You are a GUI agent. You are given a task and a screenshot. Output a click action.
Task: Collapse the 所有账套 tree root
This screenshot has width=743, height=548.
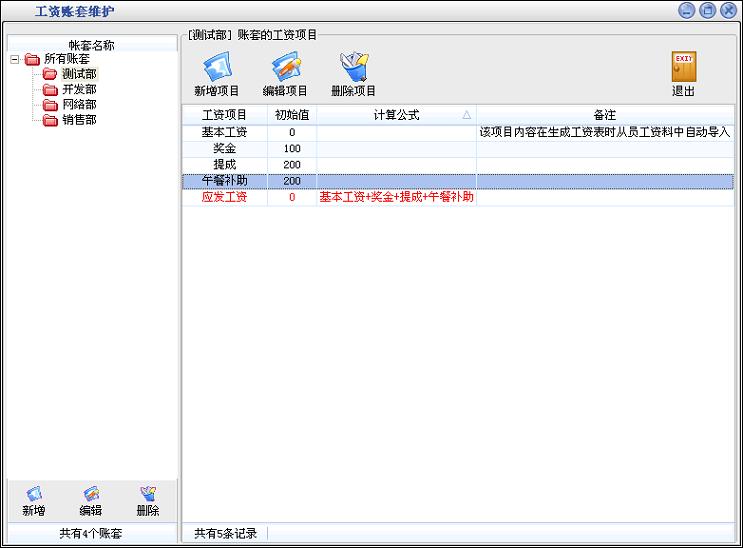(15, 60)
